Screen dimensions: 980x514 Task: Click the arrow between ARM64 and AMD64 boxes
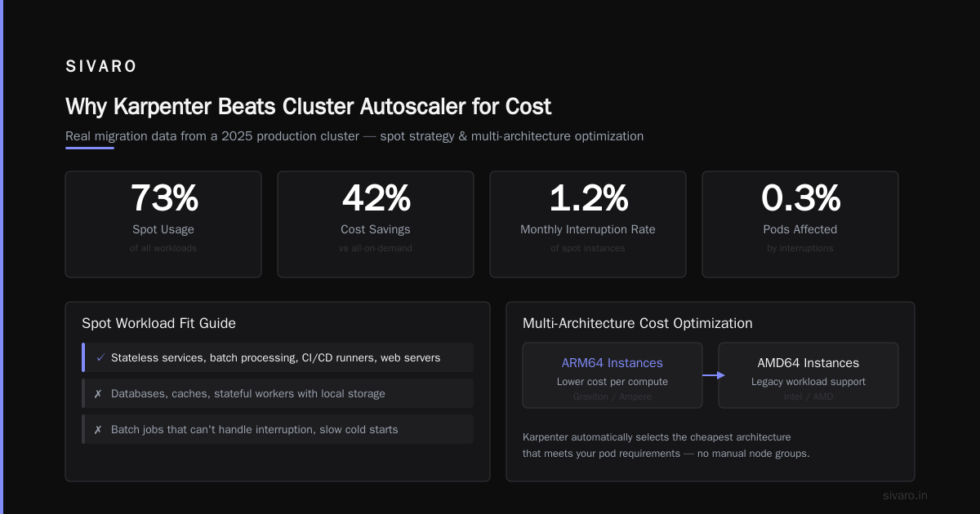[714, 375]
